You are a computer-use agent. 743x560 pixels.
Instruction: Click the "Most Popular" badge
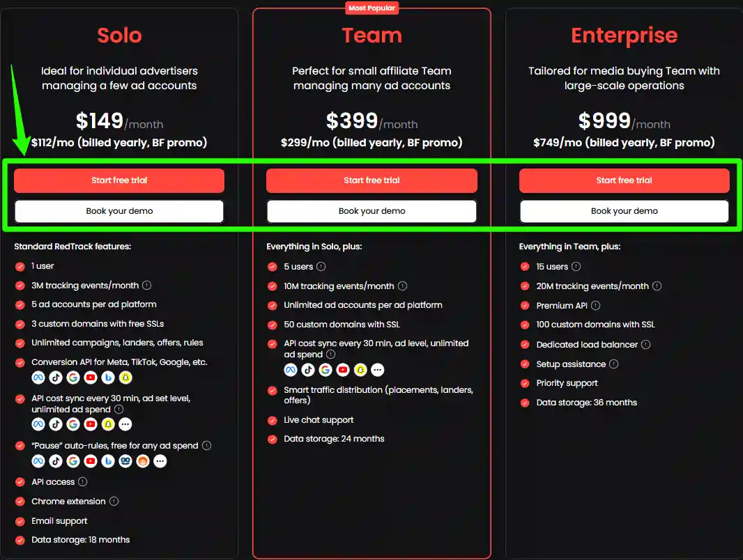click(371, 8)
